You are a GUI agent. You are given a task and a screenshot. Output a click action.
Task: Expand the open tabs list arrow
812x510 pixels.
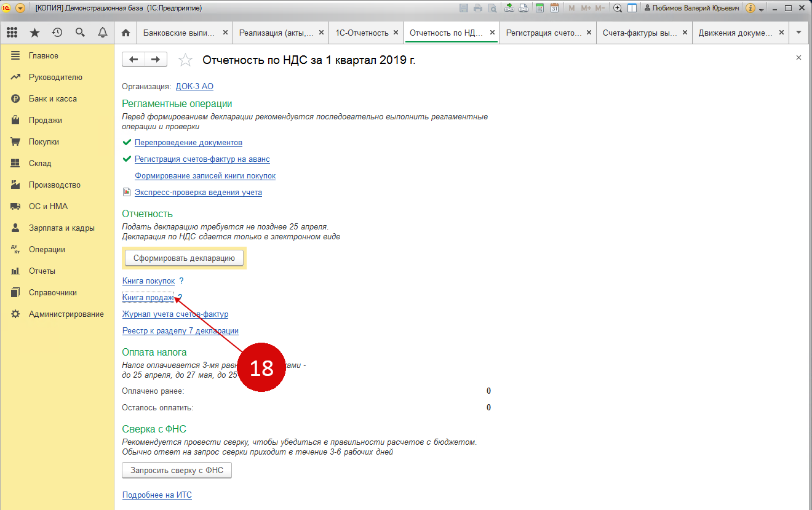pyautogui.click(x=799, y=33)
